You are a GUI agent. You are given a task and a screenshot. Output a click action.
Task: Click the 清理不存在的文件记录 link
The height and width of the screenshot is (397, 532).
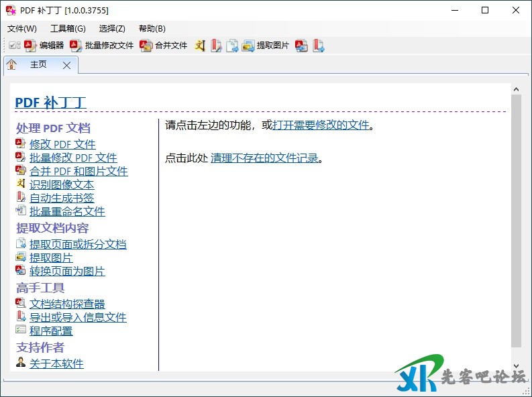tap(264, 158)
